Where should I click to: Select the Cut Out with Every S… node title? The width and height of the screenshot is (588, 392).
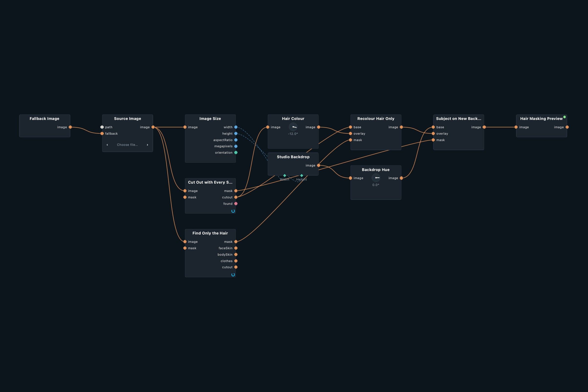coord(210,183)
